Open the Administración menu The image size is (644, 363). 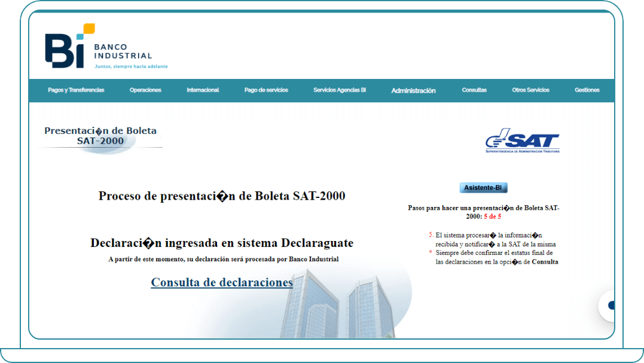pos(413,90)
